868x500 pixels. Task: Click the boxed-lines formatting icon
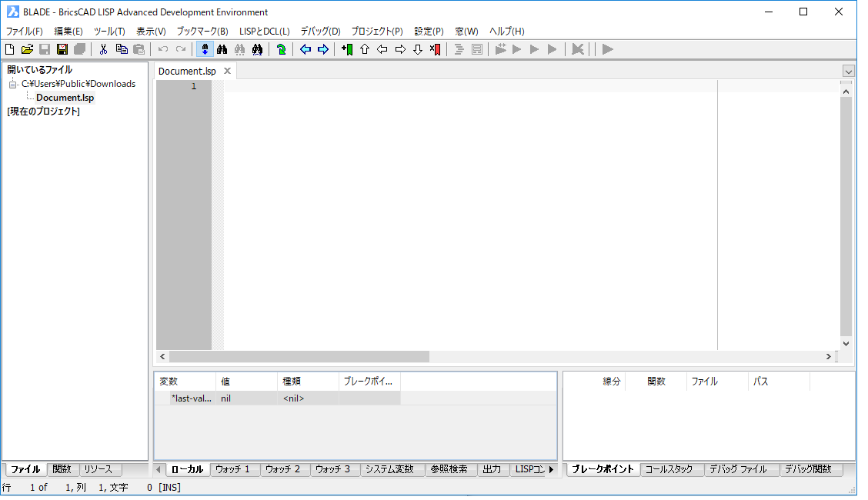click(476, 49)
